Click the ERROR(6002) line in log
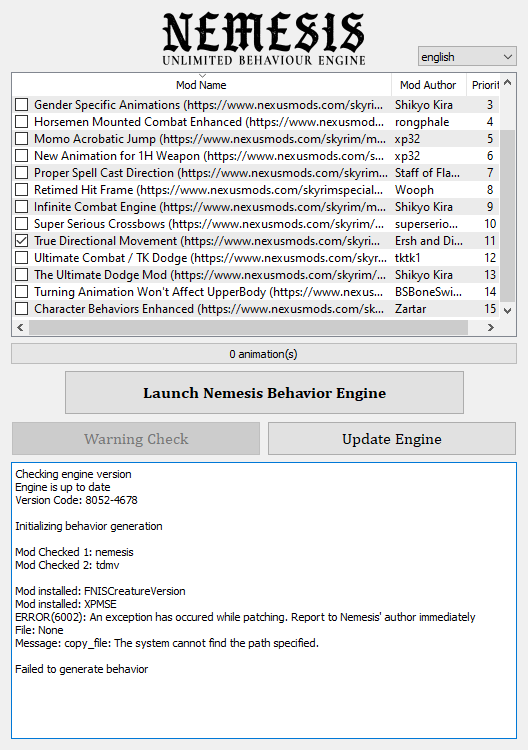528x750 pixels. click(x=245, y=617)
